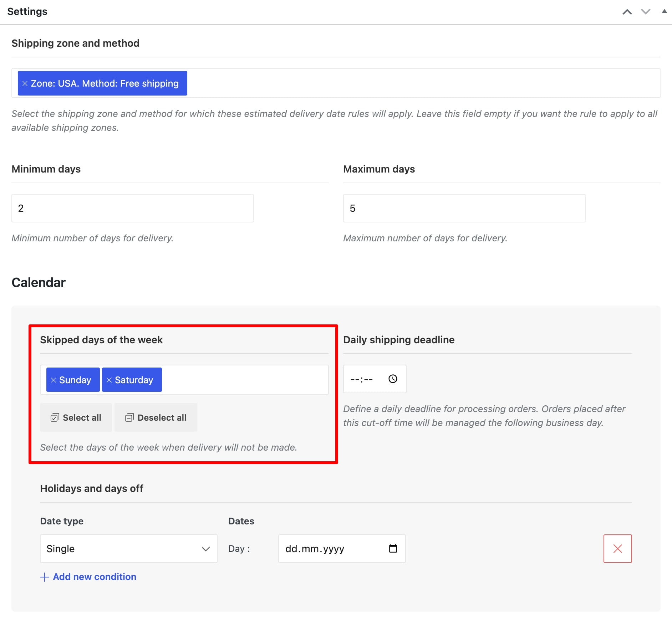Screen dimensions: 672x626
Task: Remove the Saturday skipped day tag
Action: click(109, 380)
